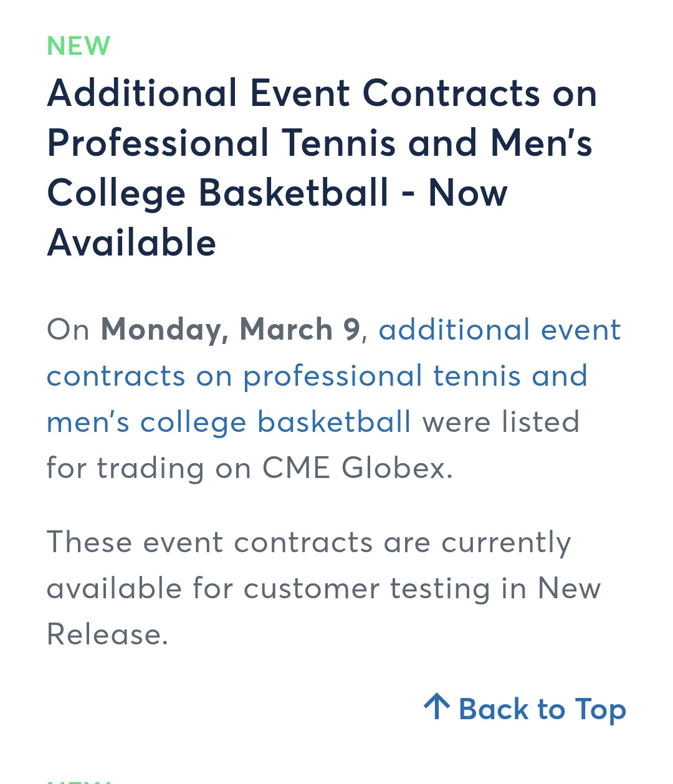Click the up-arrow icon beside Back to Top
673x784 pixels.
coord(437,707)
